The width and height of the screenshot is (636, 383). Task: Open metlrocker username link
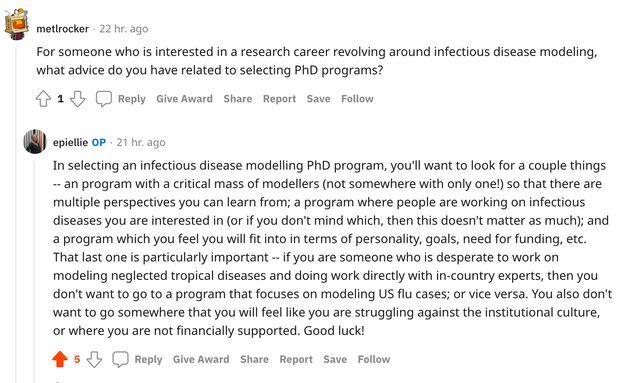point(62,29)
